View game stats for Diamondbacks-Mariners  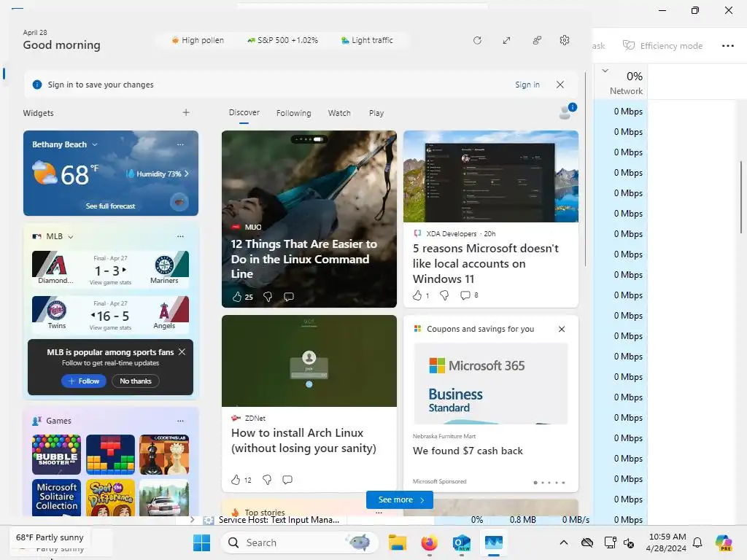[110, 282]
